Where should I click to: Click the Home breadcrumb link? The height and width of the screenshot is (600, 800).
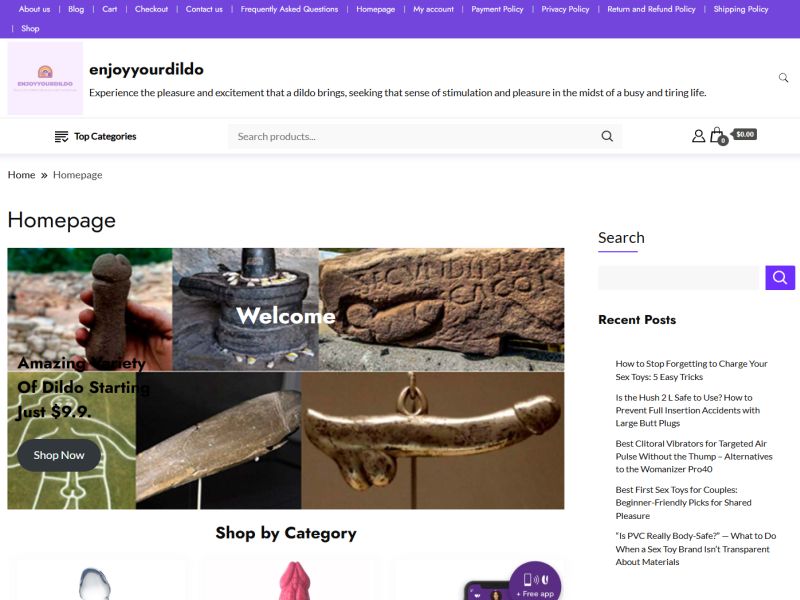pos(21,175)
